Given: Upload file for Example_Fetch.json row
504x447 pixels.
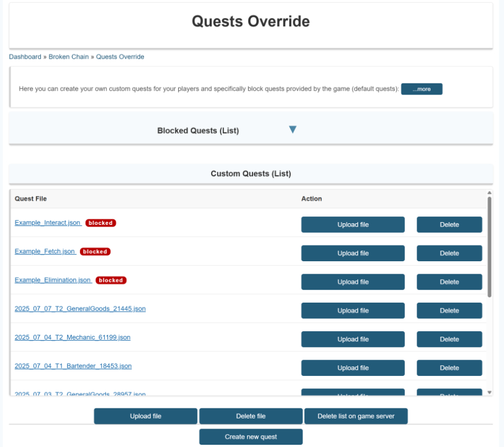Looking at the screenshot, I should point(353,253).
